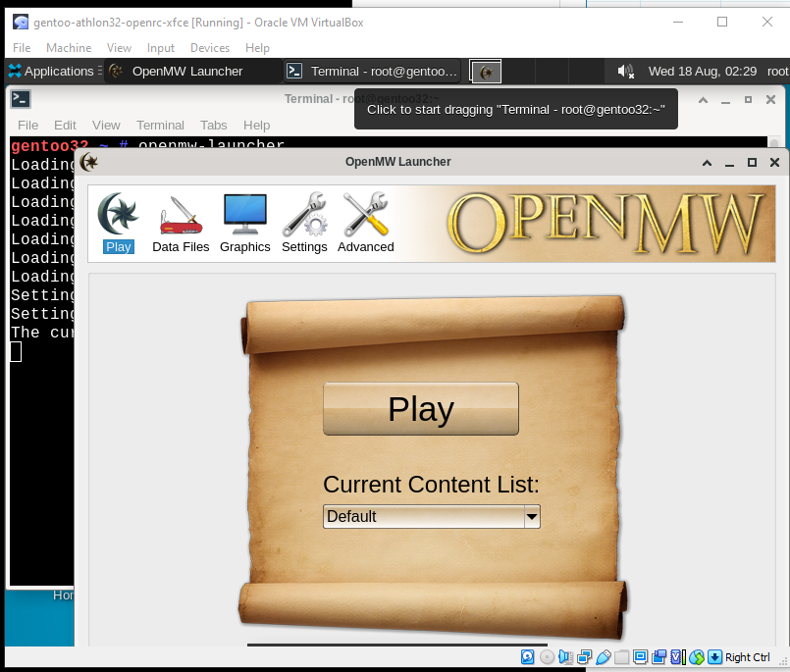Click the mouse integration status icon
790x672 pixels.
697,657
